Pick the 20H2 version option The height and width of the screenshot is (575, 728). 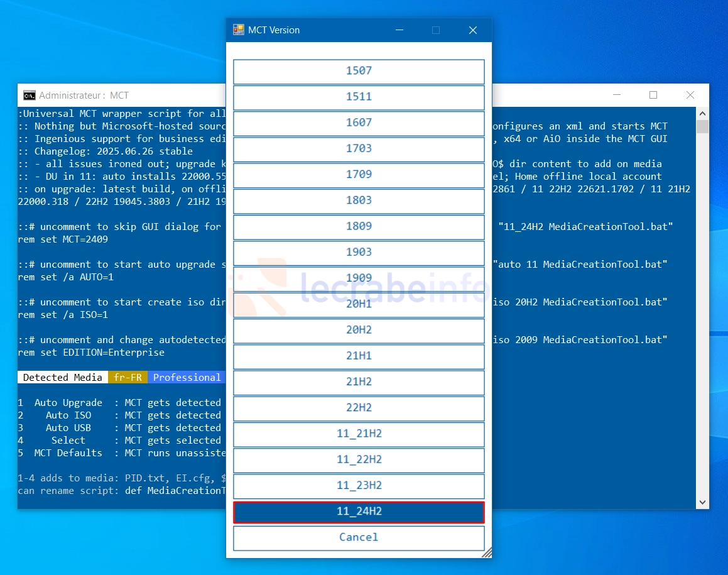359,330
